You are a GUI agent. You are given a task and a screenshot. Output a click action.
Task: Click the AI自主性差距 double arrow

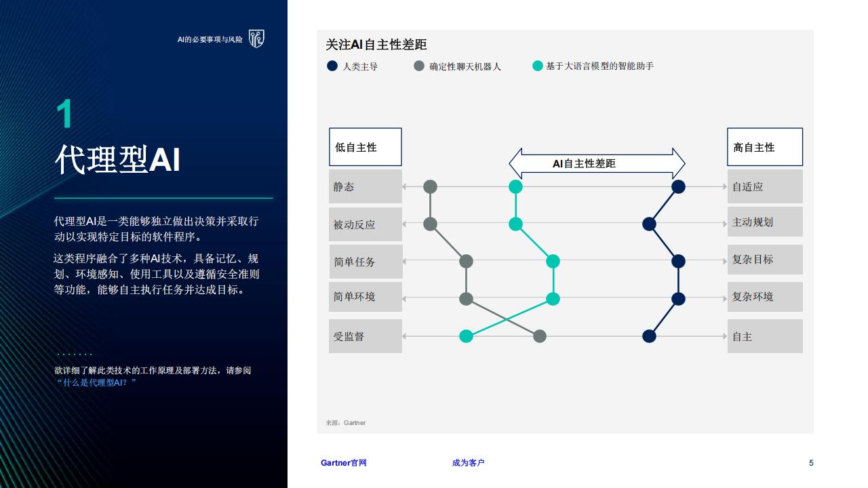597,163
